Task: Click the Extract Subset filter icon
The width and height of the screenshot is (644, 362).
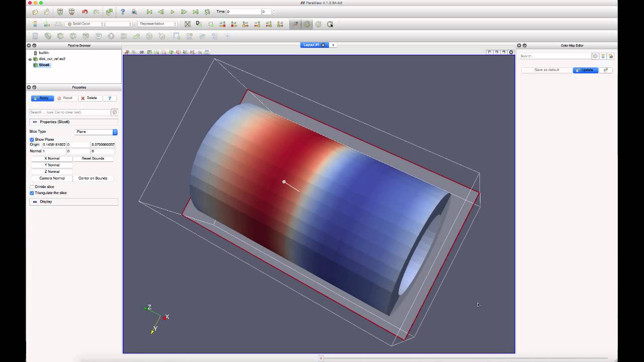Action: 98,36
